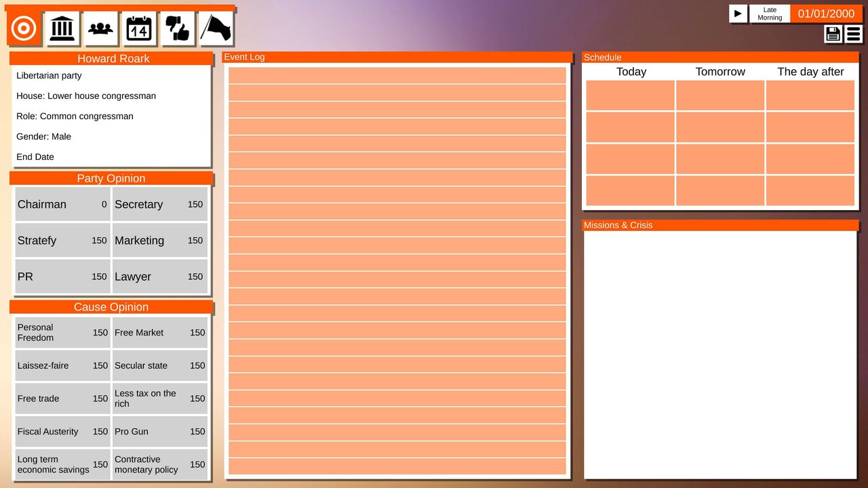Image resolution: width=868 pixels, height=488 pixels.
Task: Click Role: Common congressman line
Action: [x=75, y=116]
